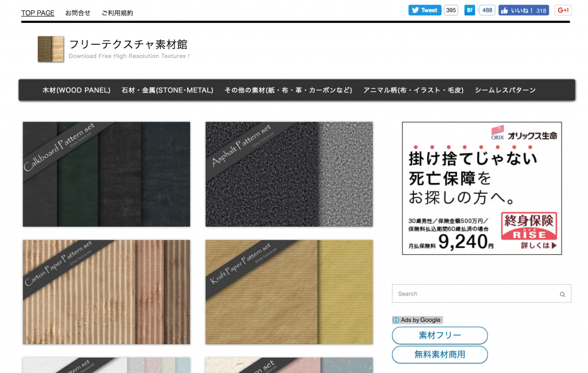The height and width of the screenshot is (373, 588).
Task: Open その他の素材 menu category
Action: [x=288, y=90]
